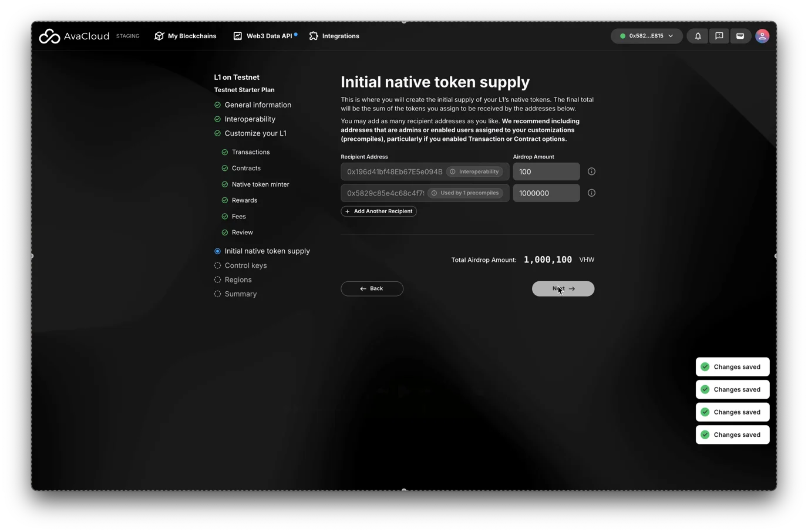
Task: Open the Native token minter sub-step
Action: tap(260, 184)
